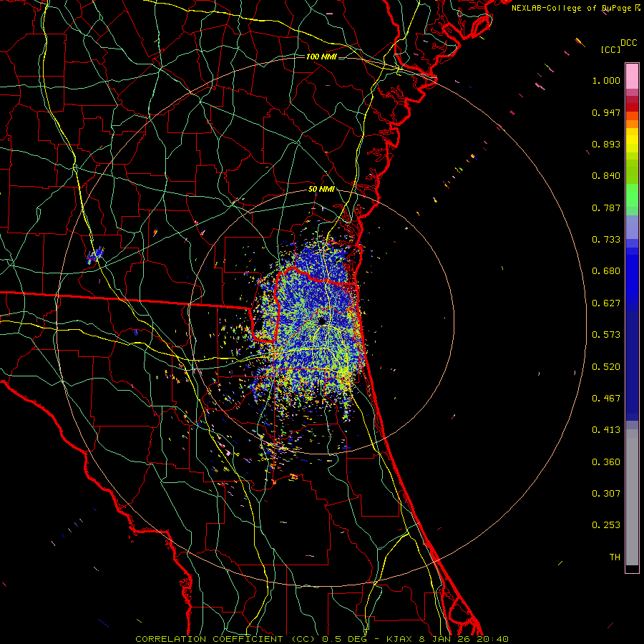The width and height of the screenshot is (644, 644).
Task: Pick the bright green swatch above 0.787
Action: coord(632,195)
